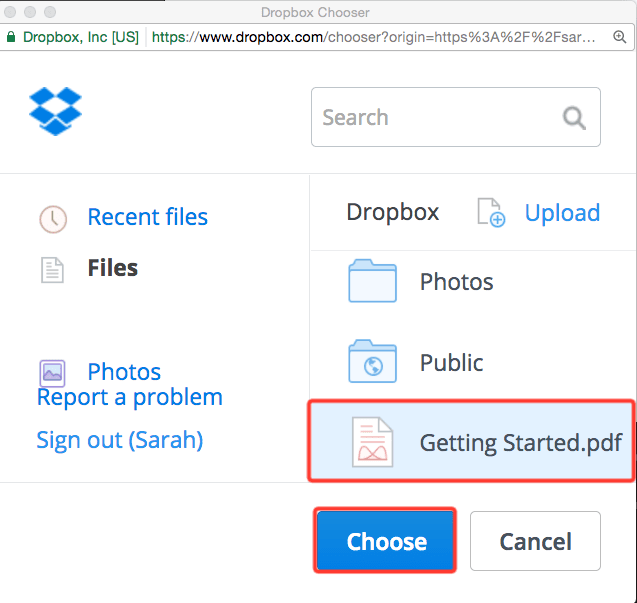Click the Dropbox logo

pos(55,111)
